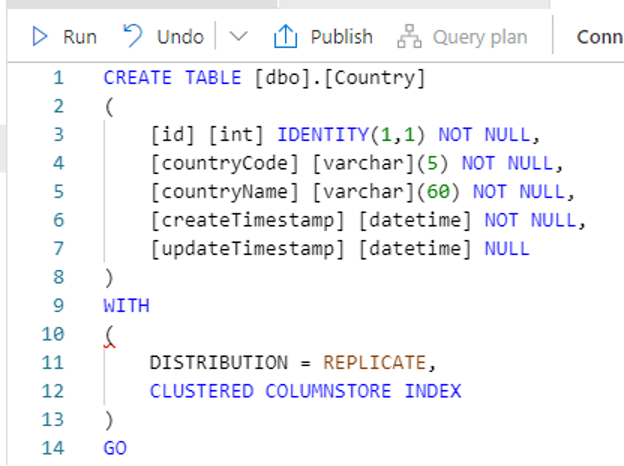
Task: Click the REPLICATE keyword
Action: pyautogui.click(x=374, y=363)
